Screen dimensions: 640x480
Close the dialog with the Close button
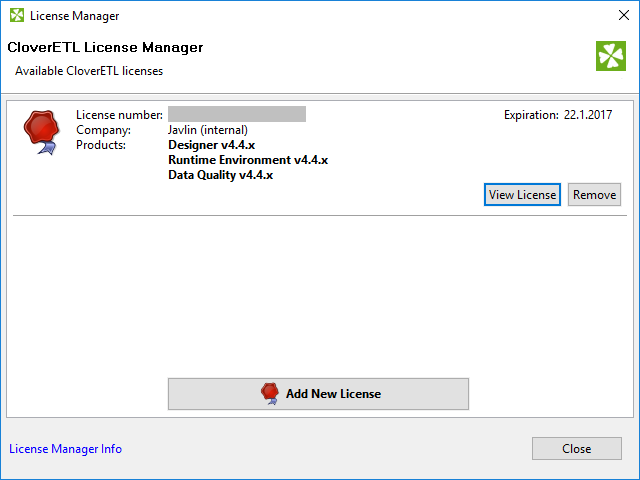click(x=576, y=449)
